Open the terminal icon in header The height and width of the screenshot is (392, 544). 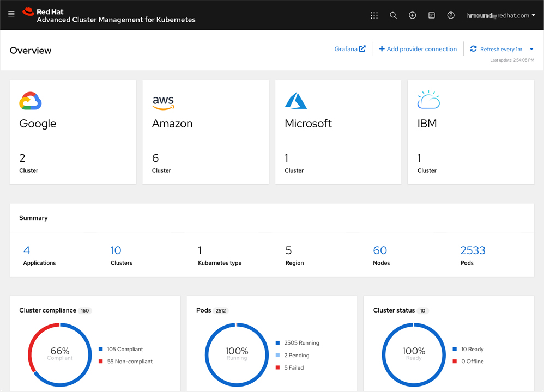pos(431,15)
